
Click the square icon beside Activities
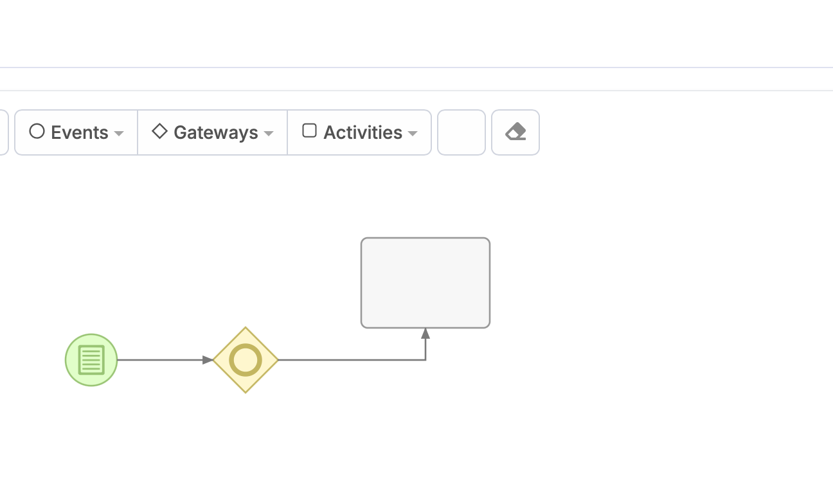[309, 131]
